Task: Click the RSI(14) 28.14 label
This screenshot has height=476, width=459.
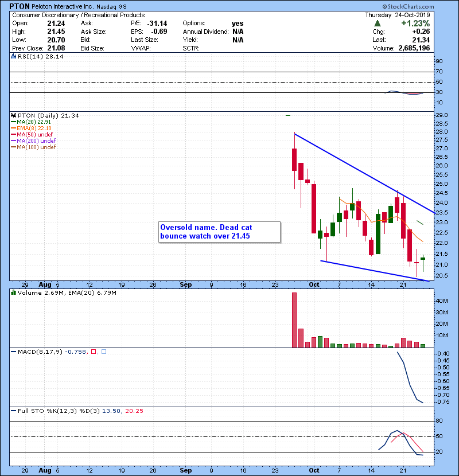Action: 40,56
